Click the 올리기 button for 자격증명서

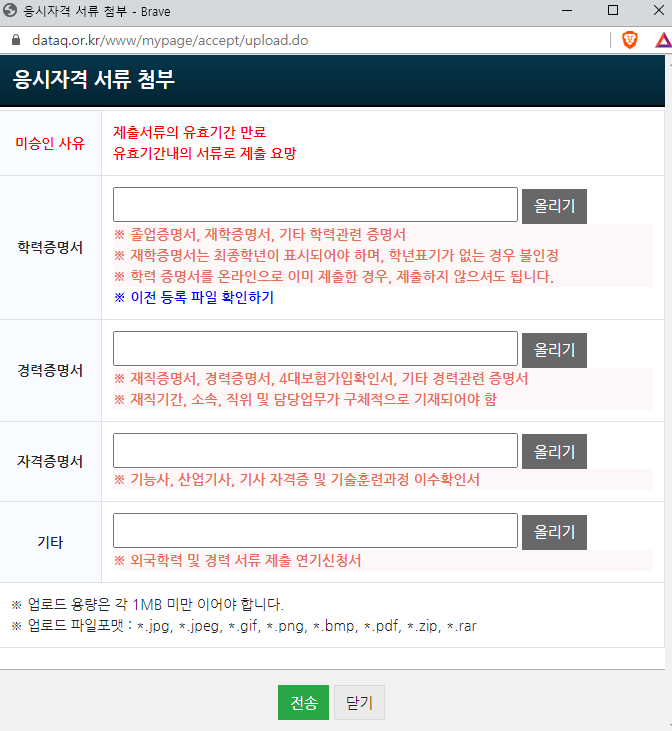point(554,451)
